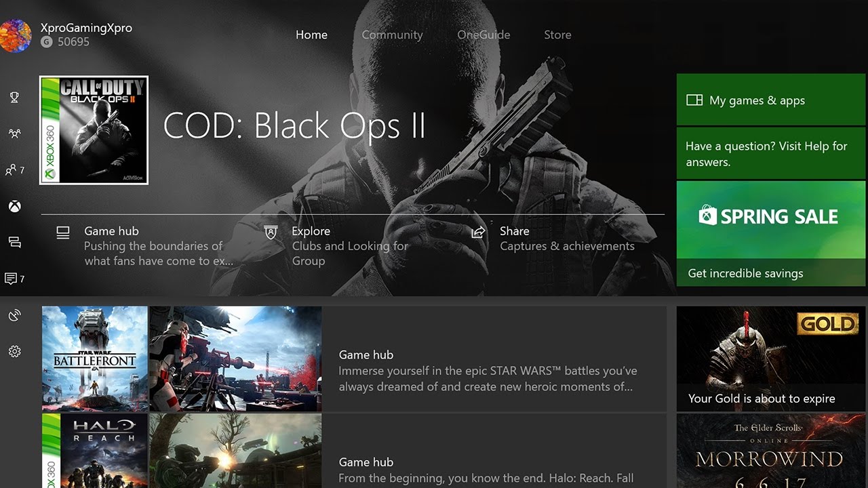Open the XproGamingXpro profile avatar

(x=15, y=35)
